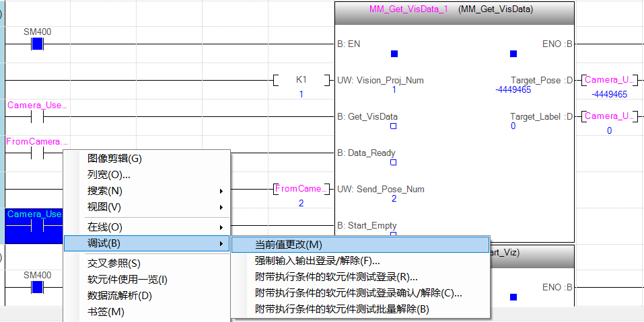The width and height of the screenshot is (644, 322).
Task: Expand the 搜索(N) submenu
Action: [x=147, y=191]
